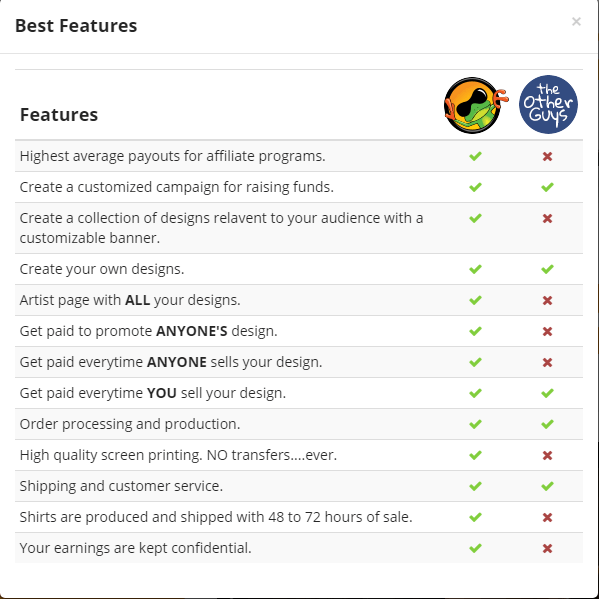The width and height of the screenshot is (599, 599).
Task: Click the frog with sunglasses logo
Action: 476,105
